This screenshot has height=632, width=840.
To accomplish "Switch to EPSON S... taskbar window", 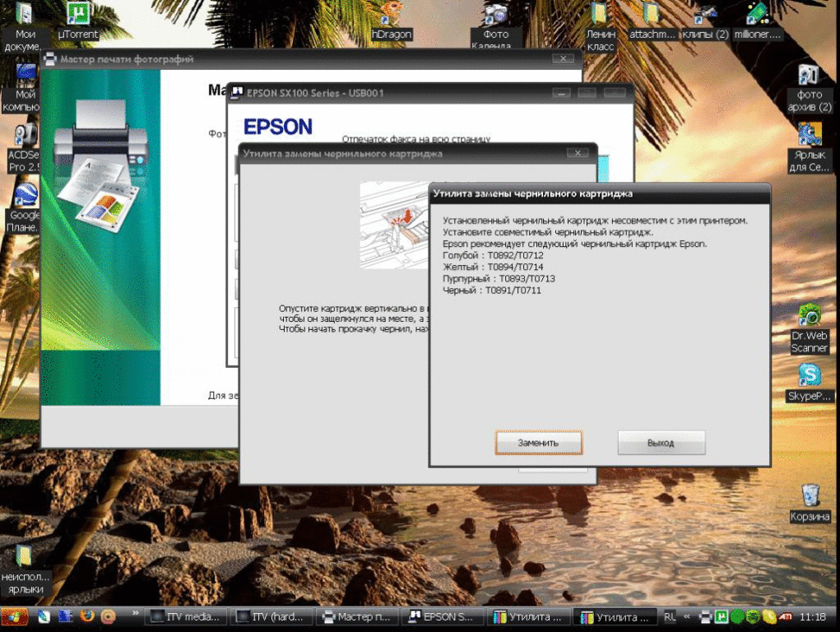I will coord(443,617).
